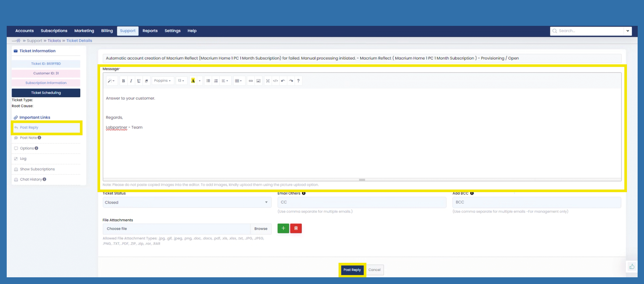This screenshot has height=284, width=644.
Task: Open Chat History from Important Links
Action: point(31,180)
